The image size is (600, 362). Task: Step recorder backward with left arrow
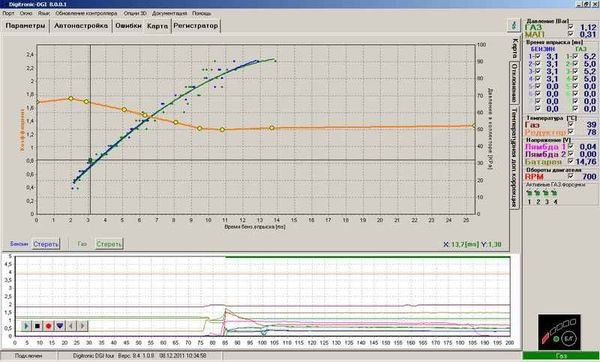coord(71,326)
